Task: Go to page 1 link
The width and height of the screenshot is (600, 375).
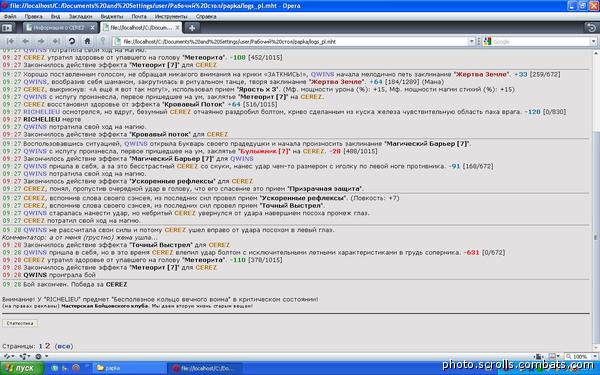Action: [41, 346]
